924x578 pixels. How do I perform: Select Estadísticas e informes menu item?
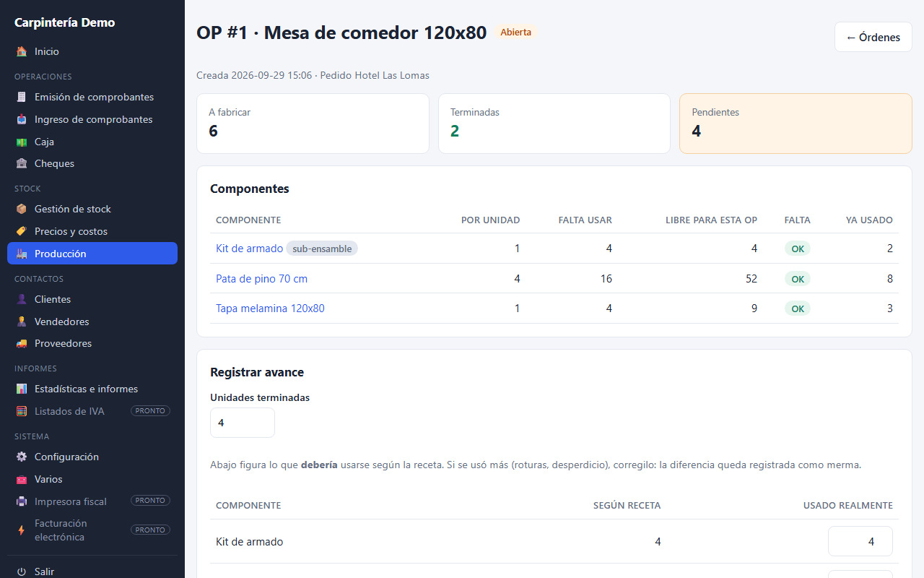tap(92, 389)
